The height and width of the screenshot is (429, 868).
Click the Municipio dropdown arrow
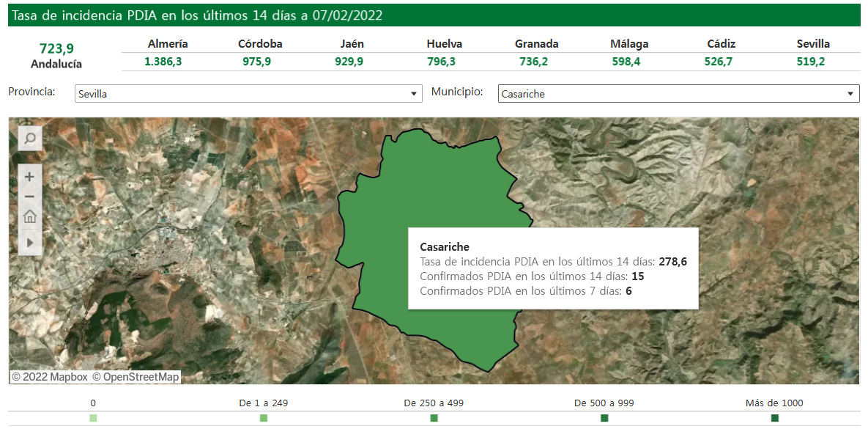click(850, 94)
